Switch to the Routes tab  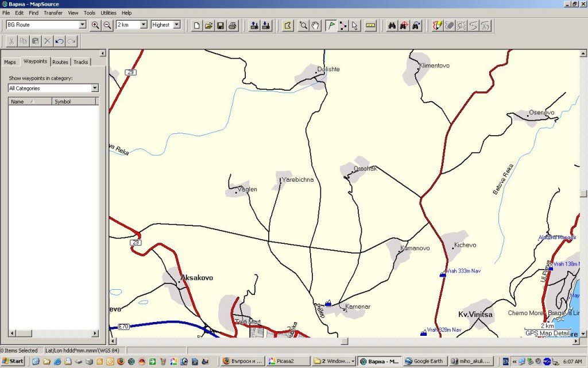point(60,62)
